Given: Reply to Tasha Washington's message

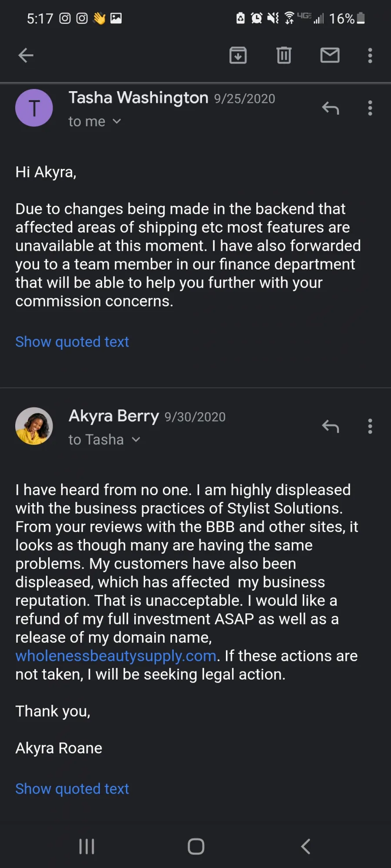Looking at the screenshot, I should [x=330, y=108].
